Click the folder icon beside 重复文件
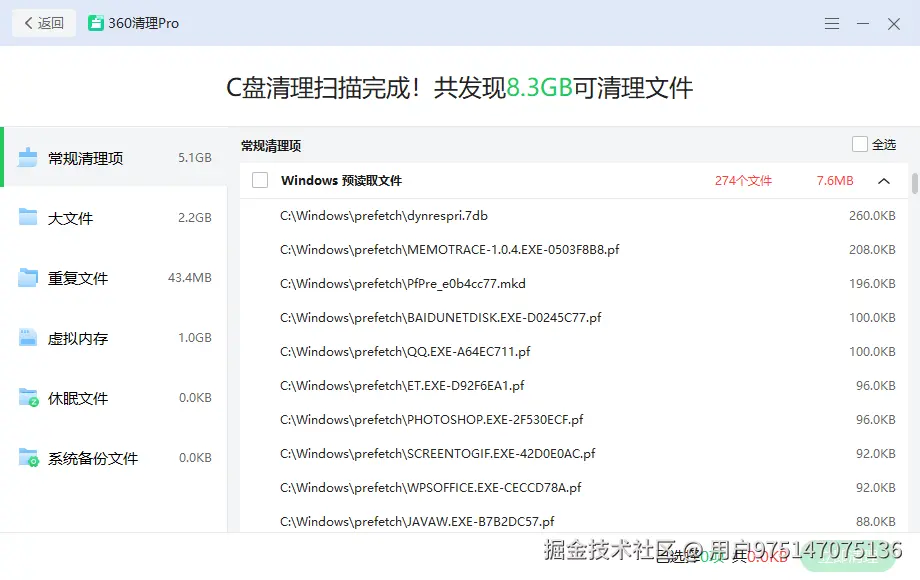 [28, 277]
